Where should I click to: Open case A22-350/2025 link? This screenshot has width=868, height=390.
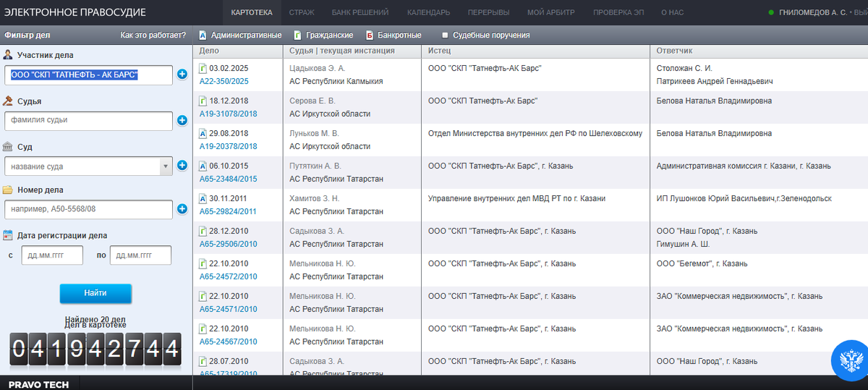pyautogui.click(x=224, y=81)
